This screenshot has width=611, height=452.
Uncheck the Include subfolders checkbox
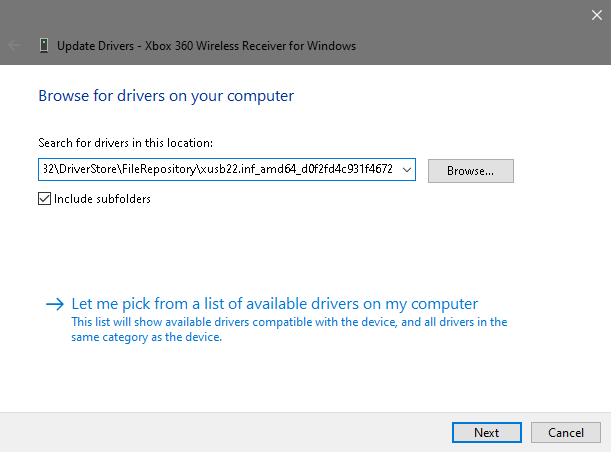click(x=44, y=199)
